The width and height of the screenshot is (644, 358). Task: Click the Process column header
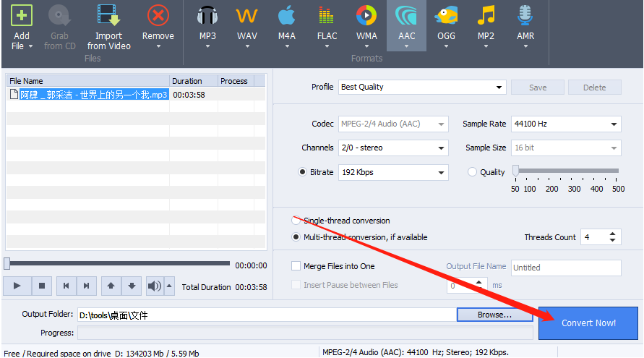click(236, 81)
